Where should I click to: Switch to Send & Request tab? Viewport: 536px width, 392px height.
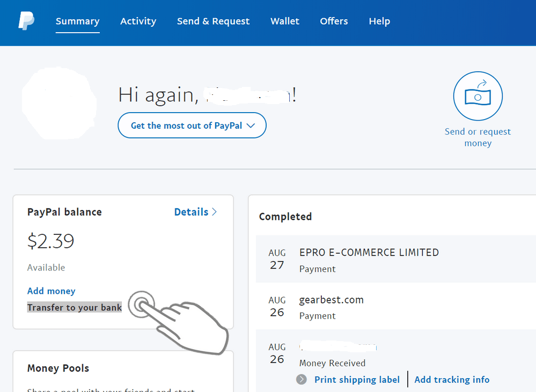pos(214,21)
